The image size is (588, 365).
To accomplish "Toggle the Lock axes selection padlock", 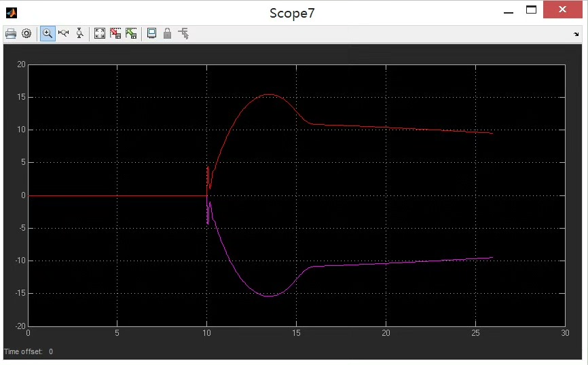I will (x=167, y=34).
